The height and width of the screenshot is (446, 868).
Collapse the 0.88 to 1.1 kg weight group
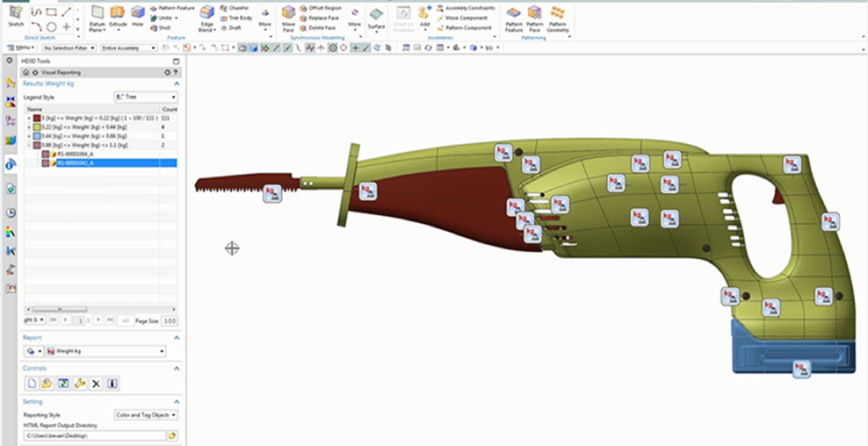tap(29, 145)
